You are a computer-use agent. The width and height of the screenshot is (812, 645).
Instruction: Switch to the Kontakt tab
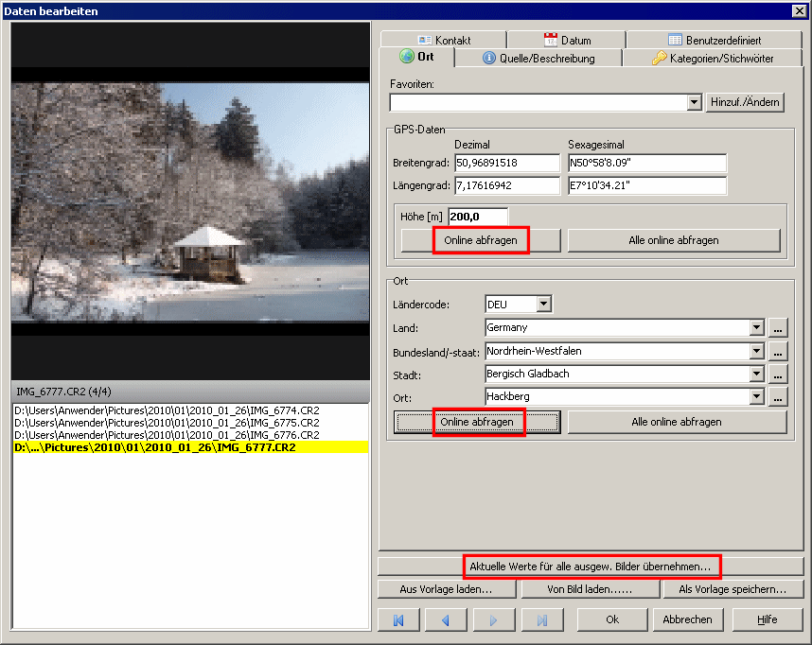(443, 41)
